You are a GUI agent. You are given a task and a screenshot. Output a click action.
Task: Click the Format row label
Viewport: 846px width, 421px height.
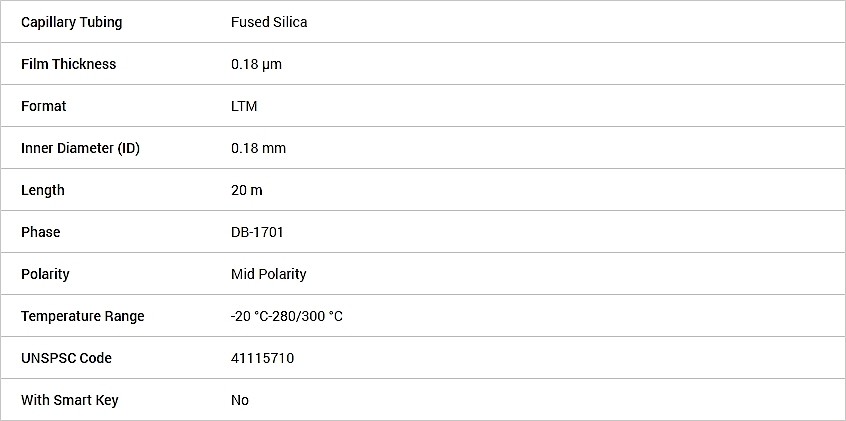[44, 106]
